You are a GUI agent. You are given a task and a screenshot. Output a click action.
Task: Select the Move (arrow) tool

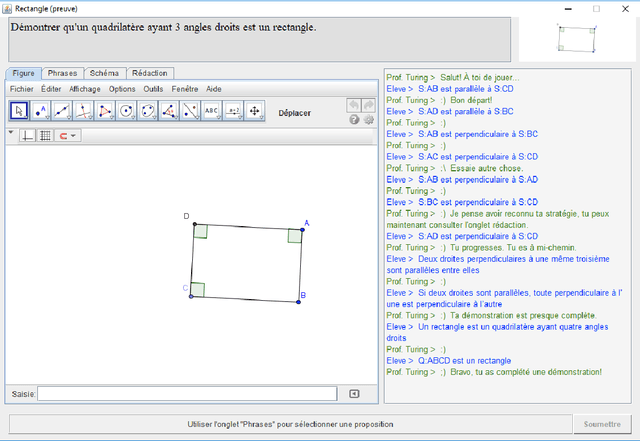[19, 110]
